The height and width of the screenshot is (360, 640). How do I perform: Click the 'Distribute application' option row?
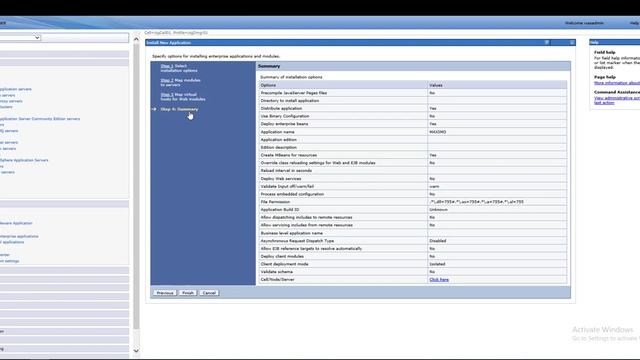tap(413, 109)
